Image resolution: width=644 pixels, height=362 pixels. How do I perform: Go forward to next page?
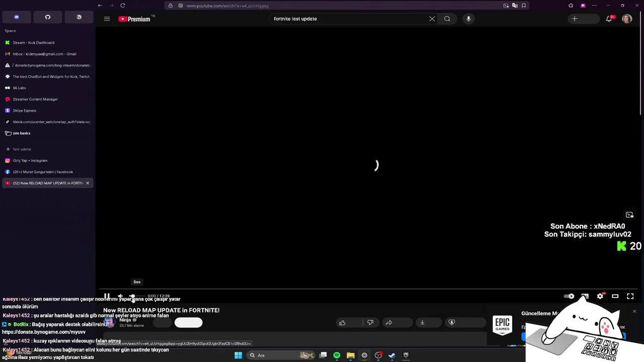coord(111,6)
